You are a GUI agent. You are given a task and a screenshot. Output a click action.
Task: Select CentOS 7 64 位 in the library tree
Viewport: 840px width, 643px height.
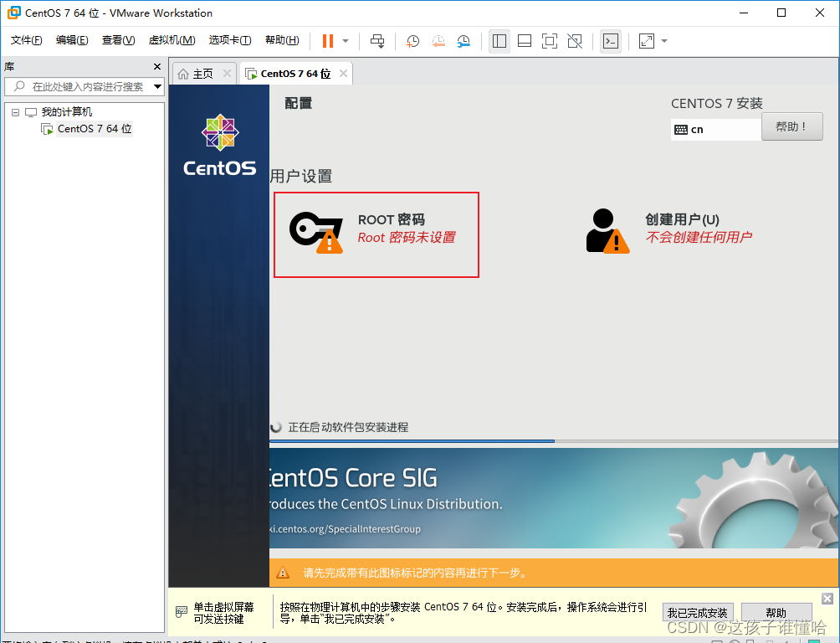(95, 129)
